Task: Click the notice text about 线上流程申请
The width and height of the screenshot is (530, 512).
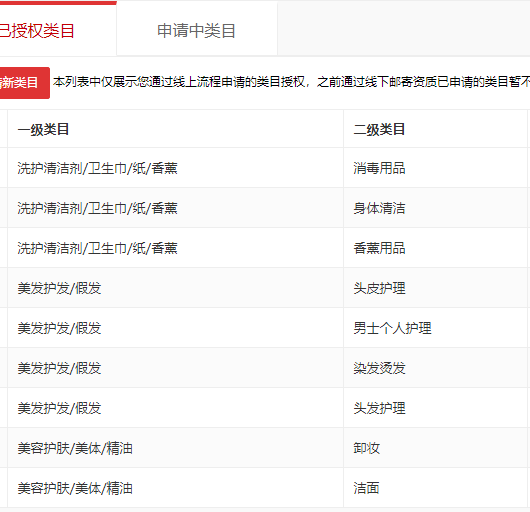Action: (291, 82)
